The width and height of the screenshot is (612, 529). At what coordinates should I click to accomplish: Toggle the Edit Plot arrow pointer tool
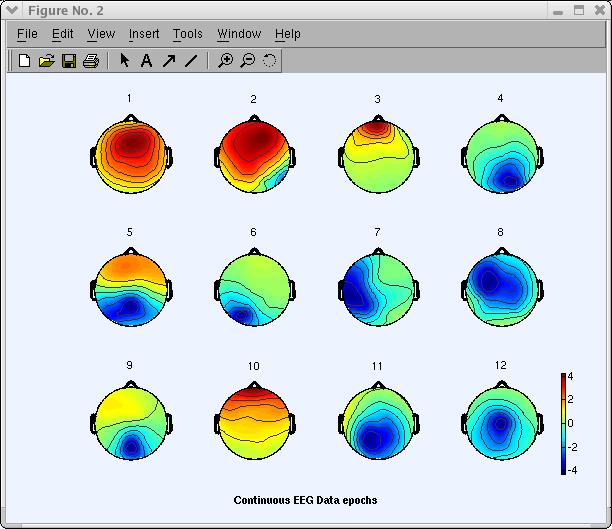125,61
